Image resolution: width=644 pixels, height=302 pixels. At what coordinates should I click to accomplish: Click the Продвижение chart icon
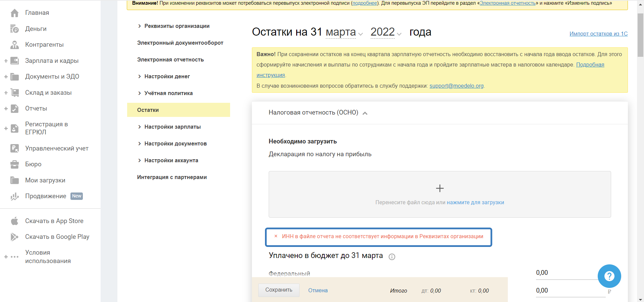tap(14, 197)
